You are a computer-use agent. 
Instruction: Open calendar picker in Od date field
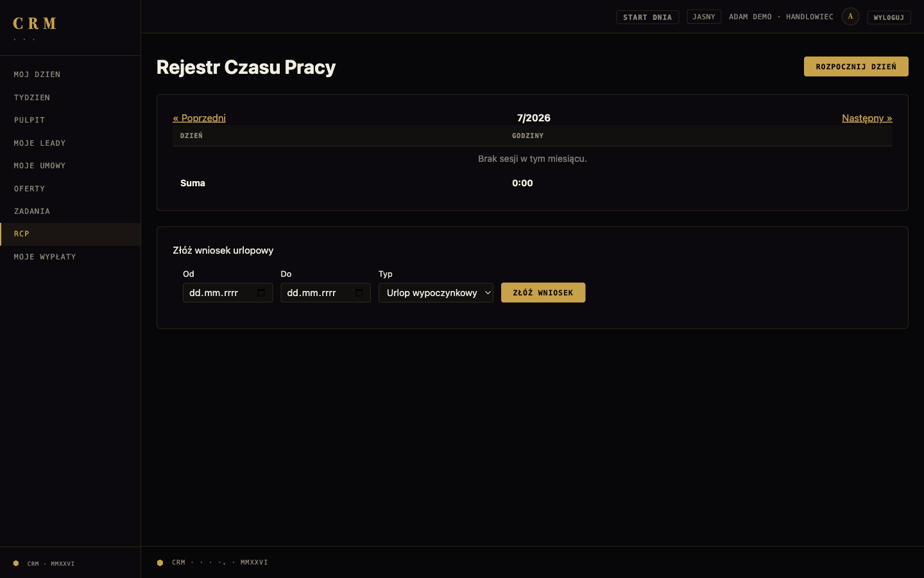[261, 293]
